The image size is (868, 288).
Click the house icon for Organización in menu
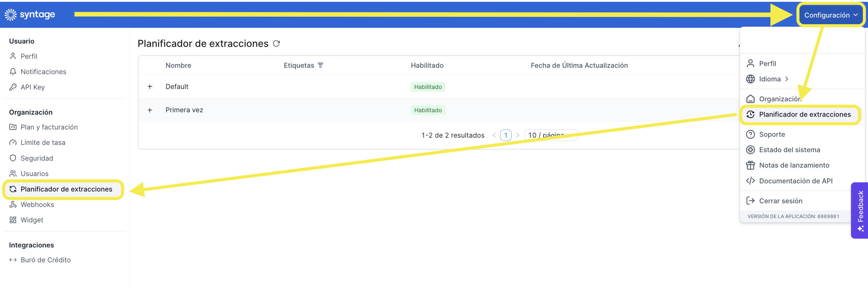click(751, 99)
